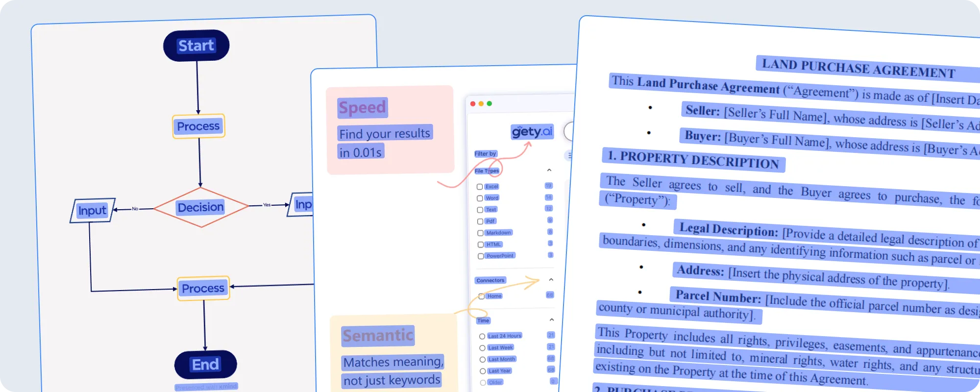Collapse the Time filter section
This screenshot has height=392, width=980.
552,319
